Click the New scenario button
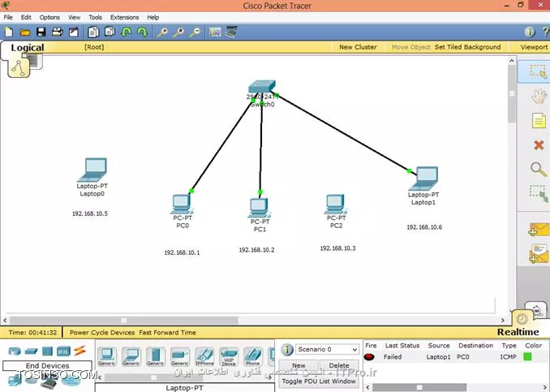550x392 pixels. [299, 365]
